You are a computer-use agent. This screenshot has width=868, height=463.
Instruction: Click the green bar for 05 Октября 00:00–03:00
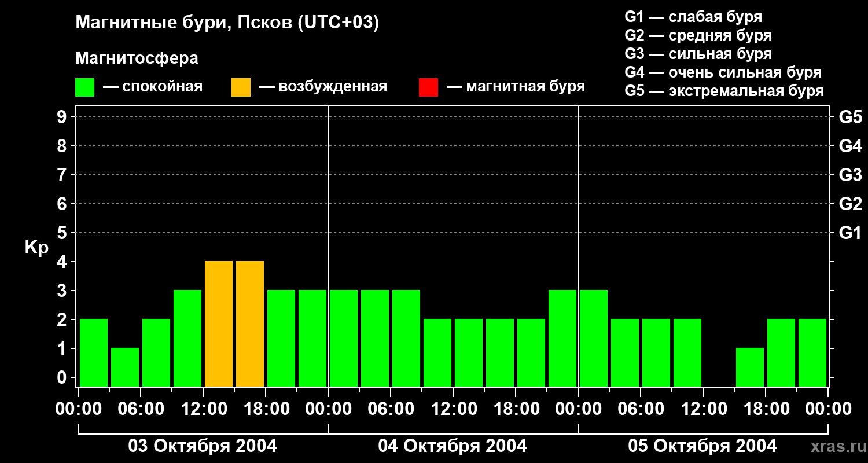[594, 338]
